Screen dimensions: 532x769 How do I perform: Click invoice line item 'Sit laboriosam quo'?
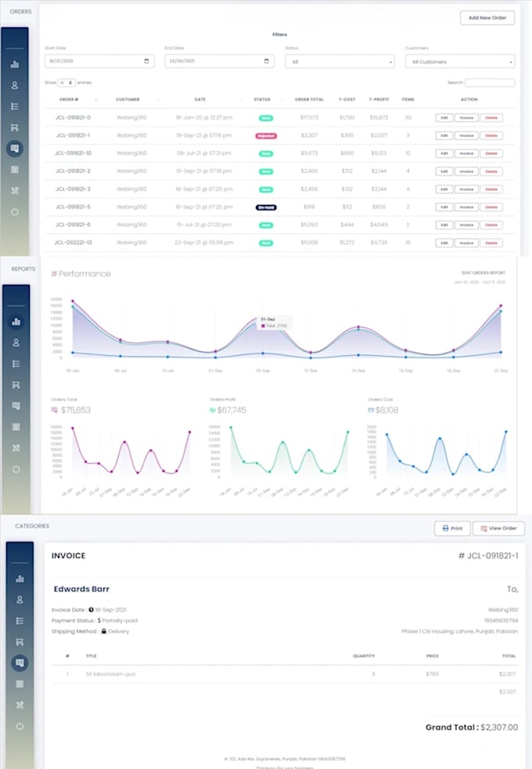[110, 674]
